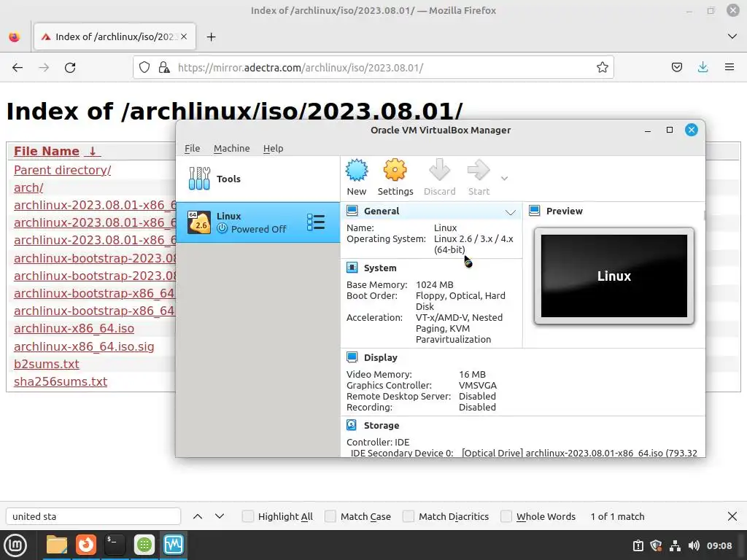Open the Machine menu in VirtualBox

click(x=231, y=148)
